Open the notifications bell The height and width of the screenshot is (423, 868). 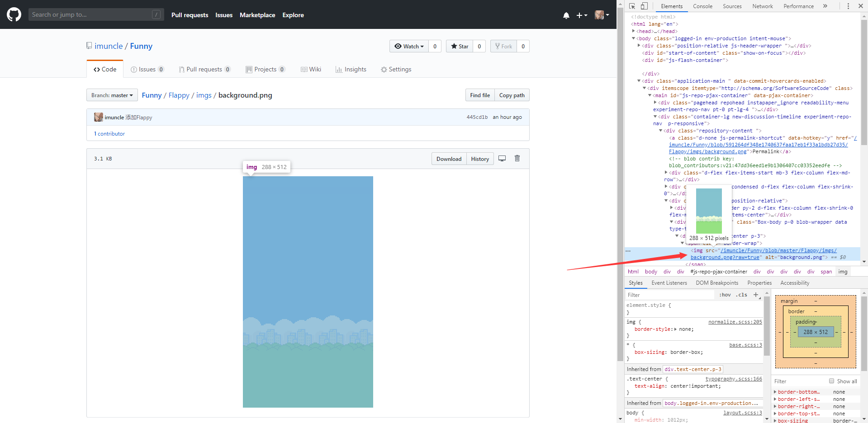point(566,15)
